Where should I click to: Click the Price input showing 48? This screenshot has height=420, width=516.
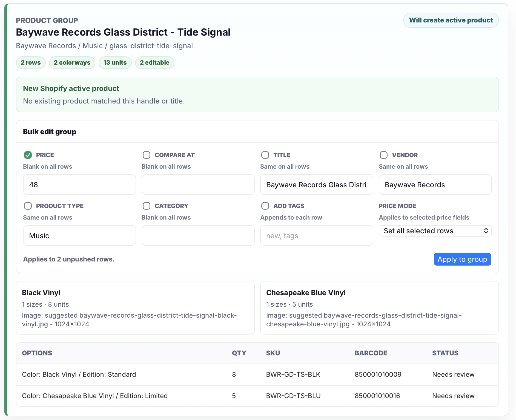[x=79, y=185]
